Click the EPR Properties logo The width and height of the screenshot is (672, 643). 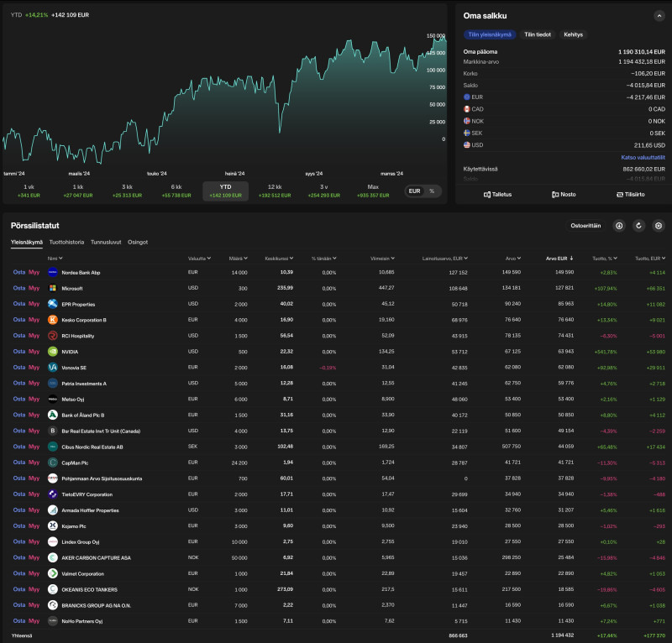coord(53,304)
